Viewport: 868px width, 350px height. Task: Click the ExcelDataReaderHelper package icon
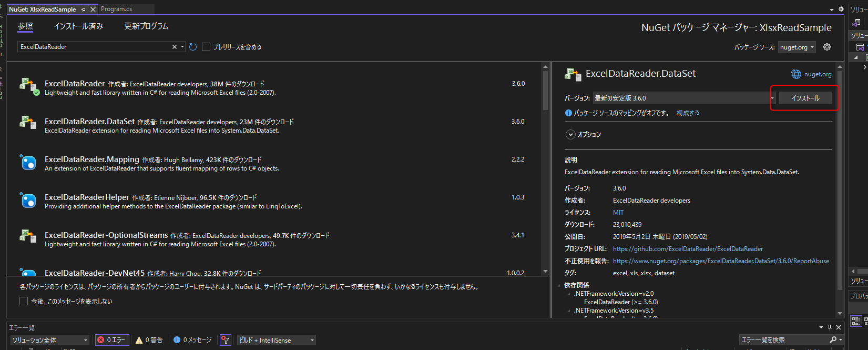28,200
